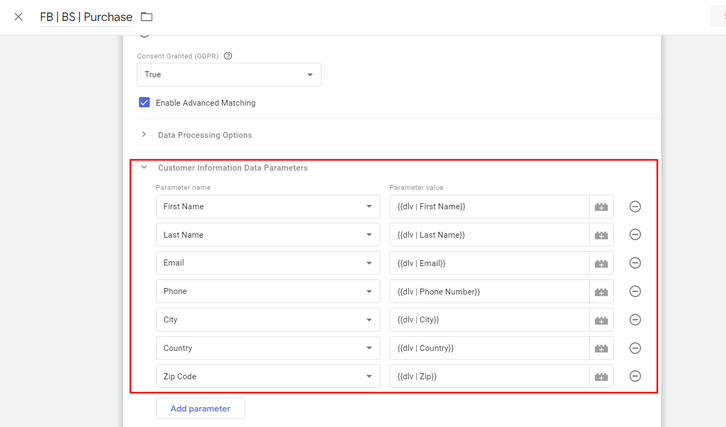
Task: Open the Consent Granted True dropdown
Action: tap(229, 75)
